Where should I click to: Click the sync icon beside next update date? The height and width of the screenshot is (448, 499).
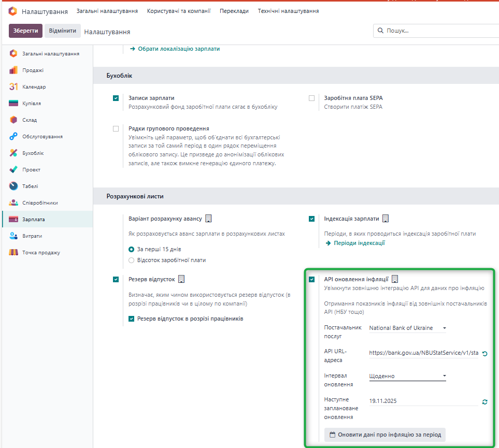pyautogui.click(x=484, y=402)
